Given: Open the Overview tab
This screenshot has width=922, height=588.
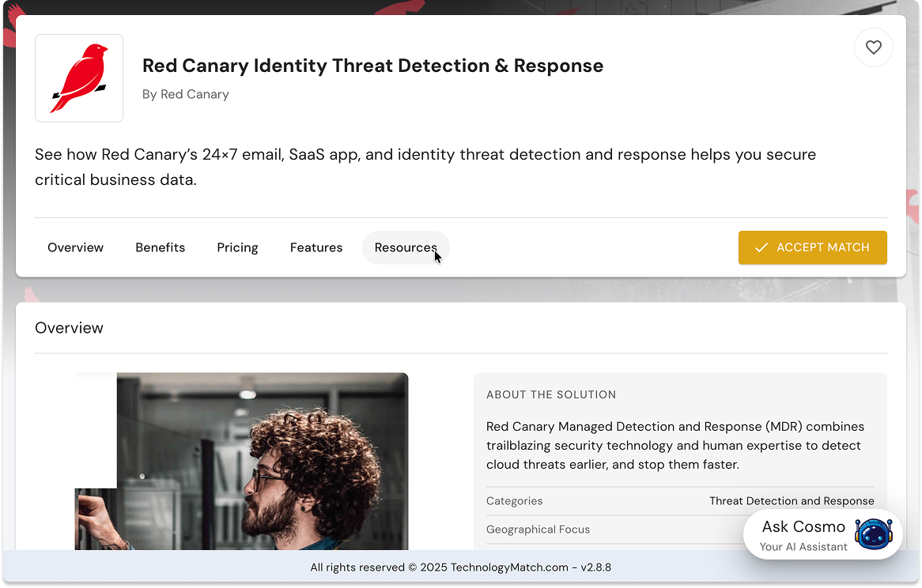Looking at the screenshot, I should (x=75, y=248).
